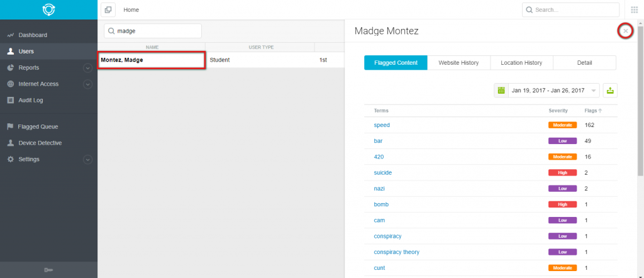Open the flagged term speed

click(x=382, y=125)
